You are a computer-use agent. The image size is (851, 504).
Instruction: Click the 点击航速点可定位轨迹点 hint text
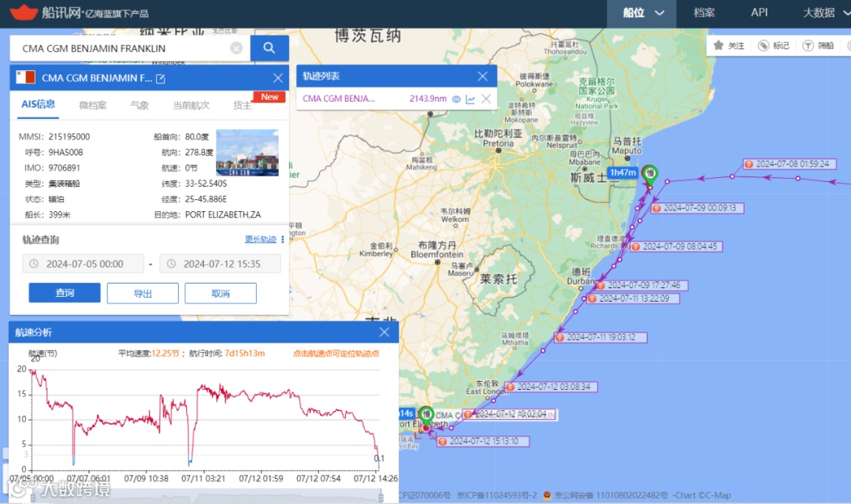[336, 353]
